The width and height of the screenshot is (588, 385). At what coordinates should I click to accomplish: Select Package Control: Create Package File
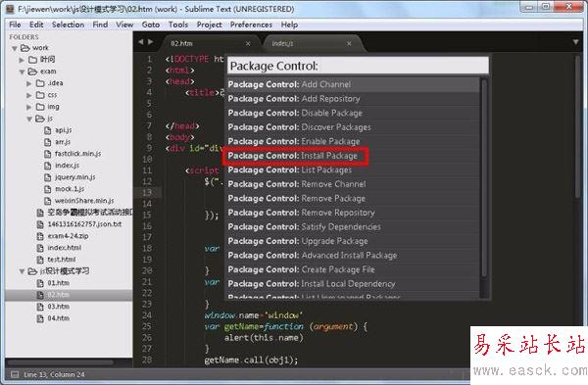pyautogui.click(x=353, y=269)
